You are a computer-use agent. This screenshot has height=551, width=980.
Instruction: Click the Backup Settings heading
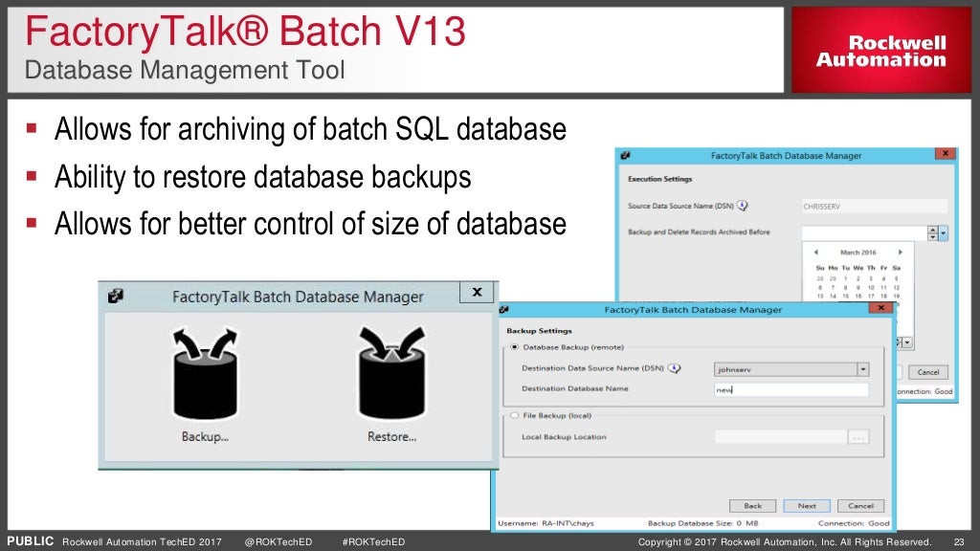click(539, 330)
